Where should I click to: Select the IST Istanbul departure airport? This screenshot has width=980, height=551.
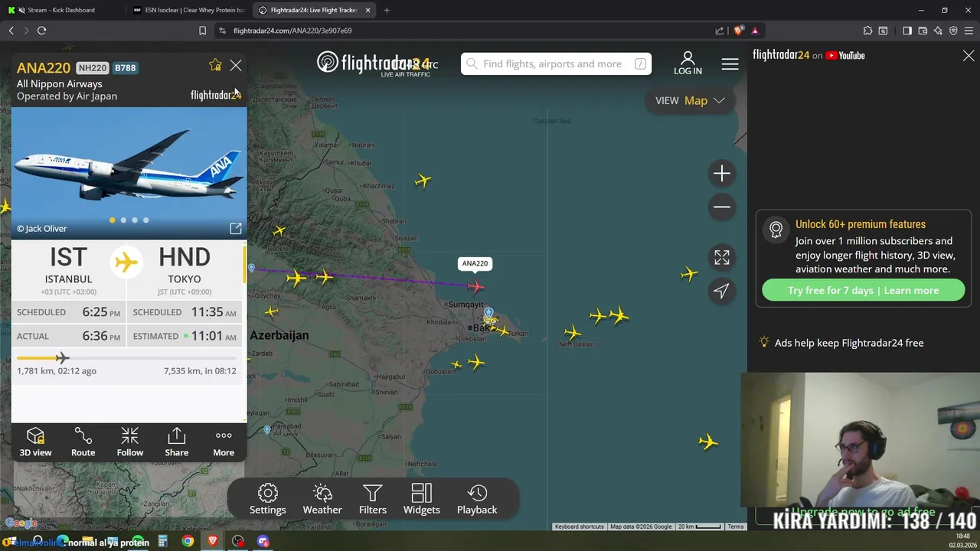[68, 269]
